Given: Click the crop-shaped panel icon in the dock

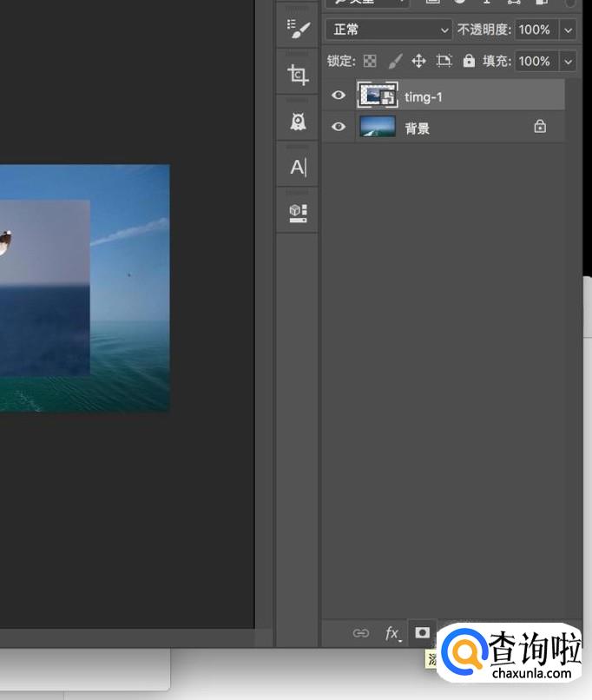Looking at the screenshot, I should click(x=298, y=76).
